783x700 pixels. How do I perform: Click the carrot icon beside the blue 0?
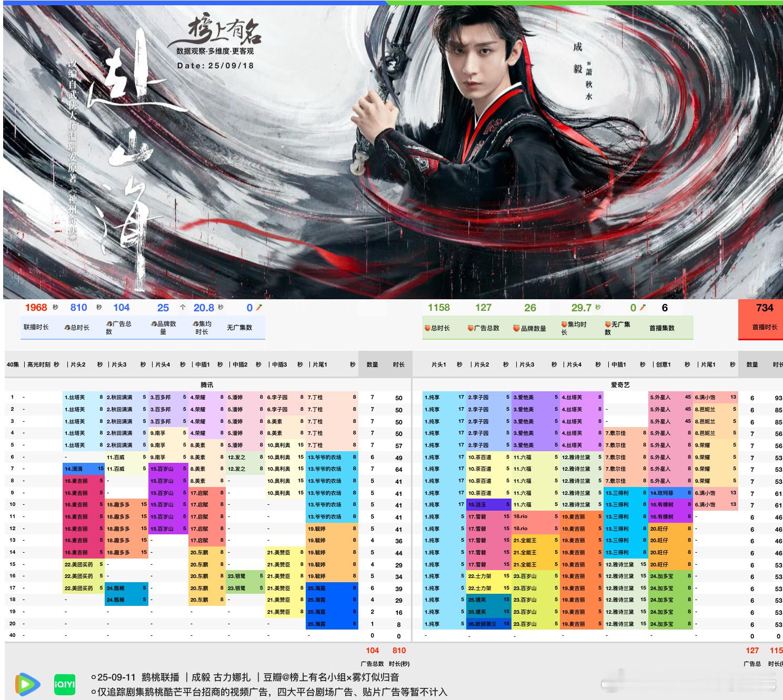tap(259, 308)
